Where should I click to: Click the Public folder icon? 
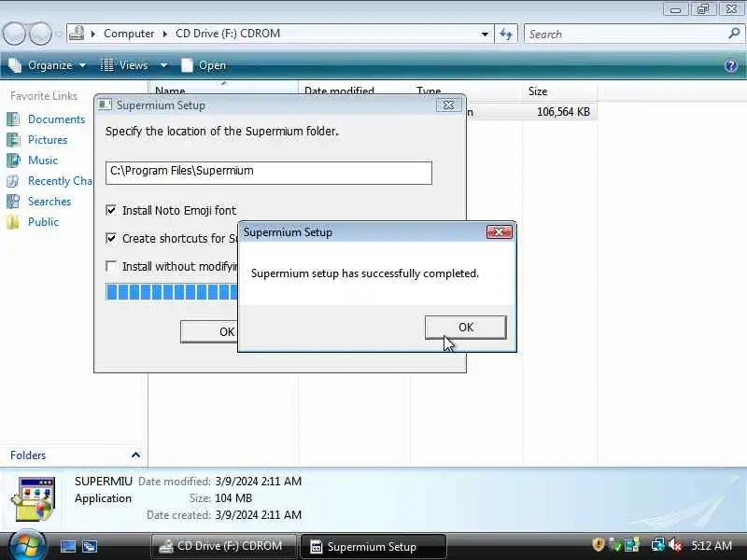[x=13, y=222]
